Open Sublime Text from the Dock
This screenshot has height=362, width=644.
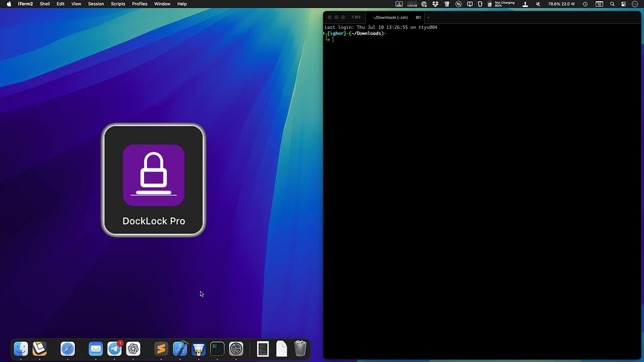point(161,349)
